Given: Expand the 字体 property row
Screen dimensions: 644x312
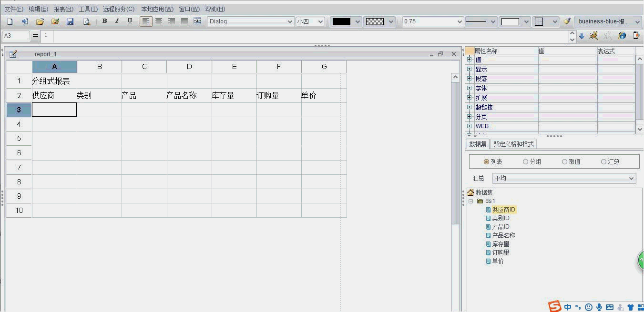Looking at the screenshot, I should click(470, 88).
